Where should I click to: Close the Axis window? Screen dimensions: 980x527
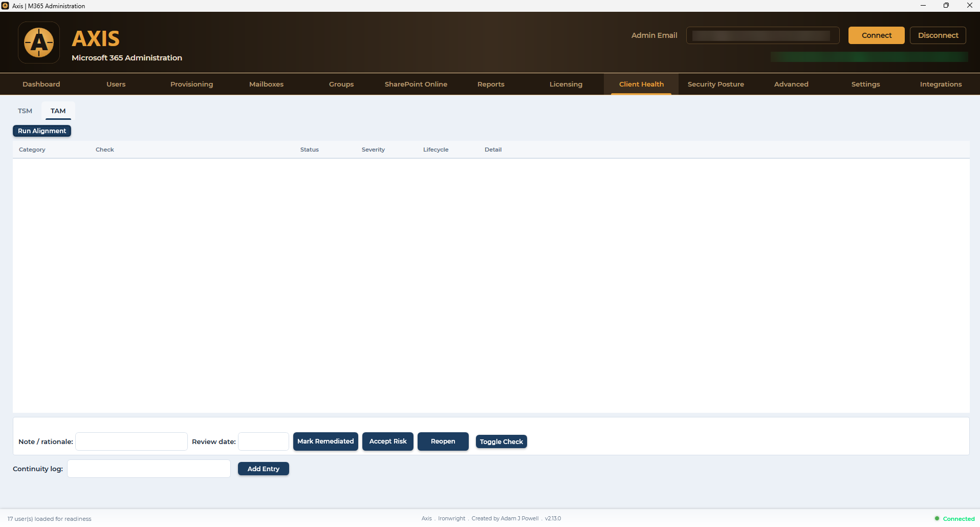click(969, 6)
